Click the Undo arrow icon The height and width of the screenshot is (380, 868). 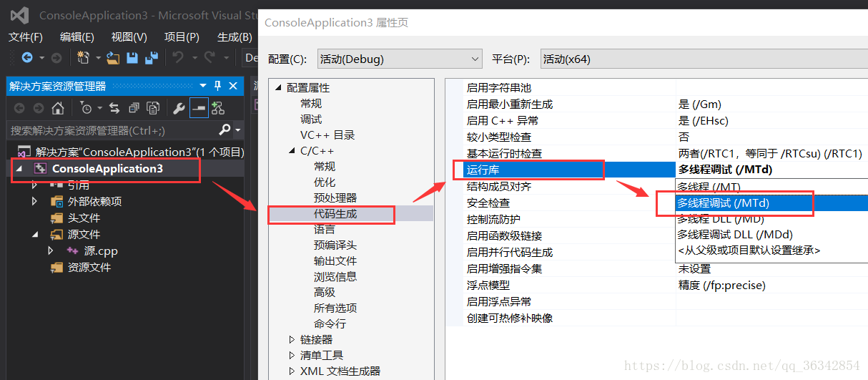click(x=178, y=57)
